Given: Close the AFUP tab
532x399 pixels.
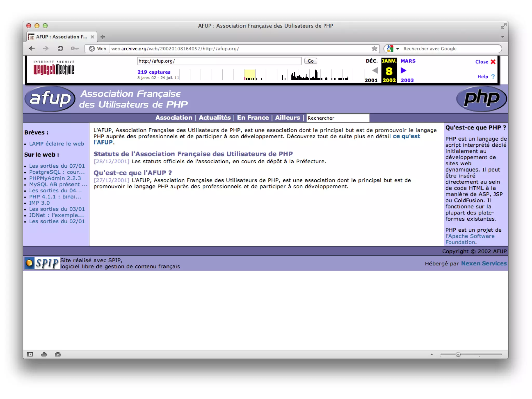Looking at the screenshot, I should click(x=92, y=37).
